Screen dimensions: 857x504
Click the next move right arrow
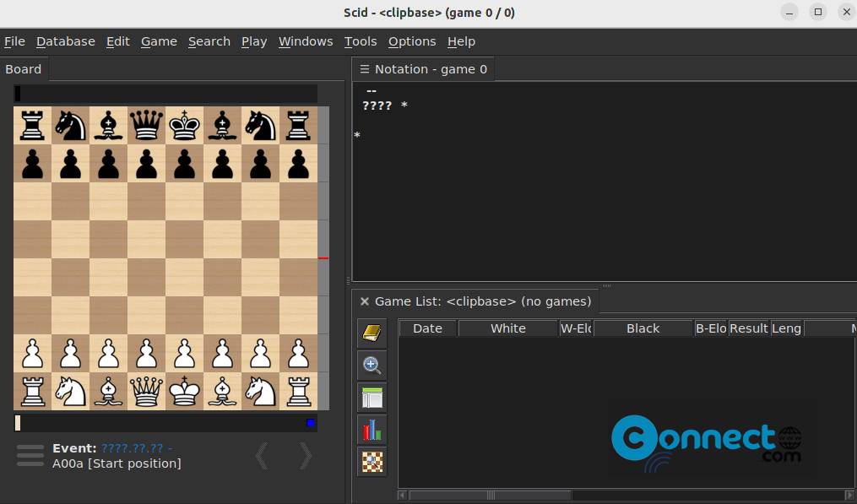(306, 456)
